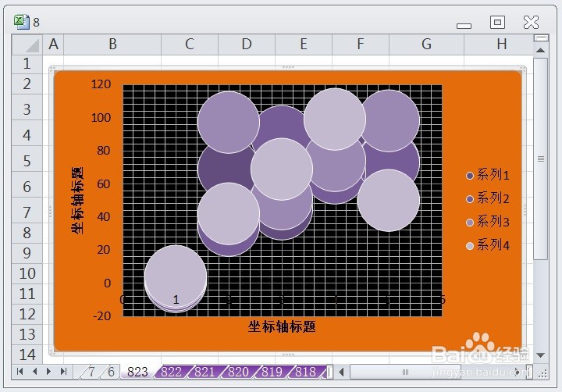Select the horizontal axis title 坐标轴标题
This screenshot has height=392, width=562.
(x=282, y=326)
